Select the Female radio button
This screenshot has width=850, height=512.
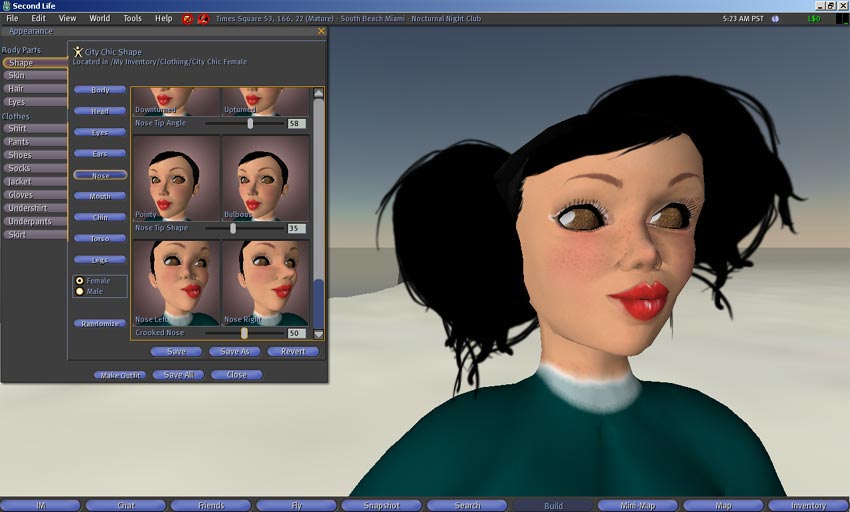tap(80, 281)
